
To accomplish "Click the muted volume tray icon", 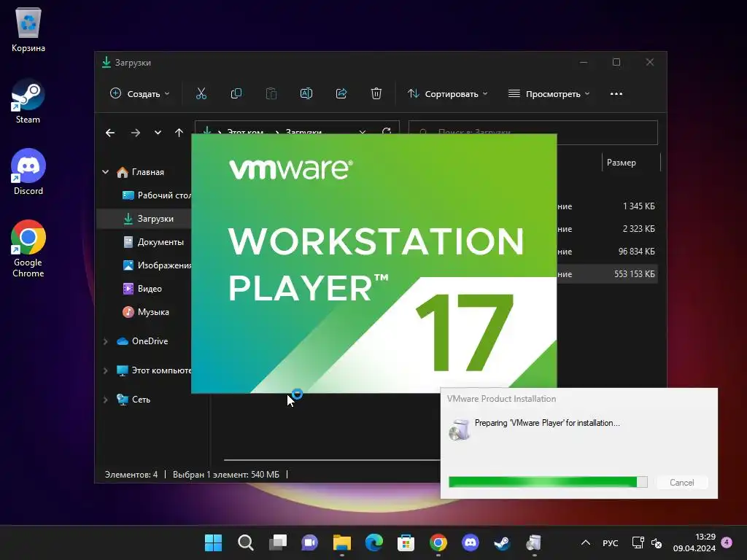I will [x=656, y=542].
